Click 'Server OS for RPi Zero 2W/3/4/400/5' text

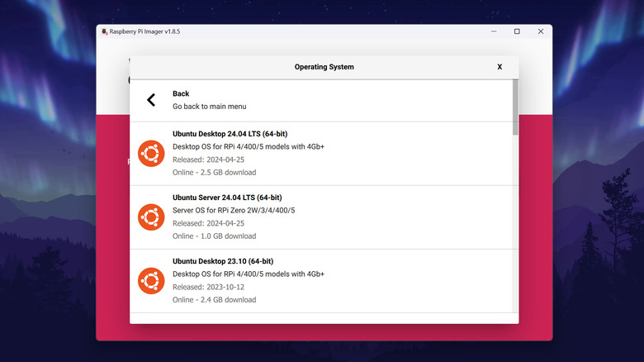tap(234, 210)
